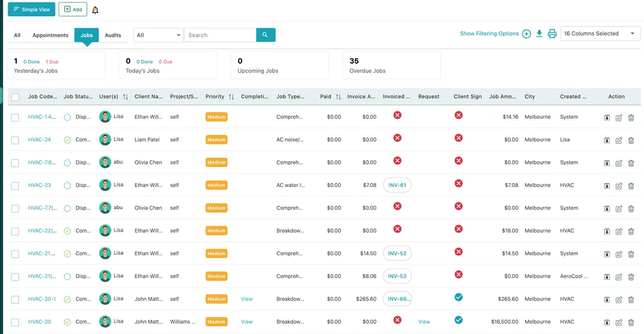Open invoice INV-61

tap(397, 185)
